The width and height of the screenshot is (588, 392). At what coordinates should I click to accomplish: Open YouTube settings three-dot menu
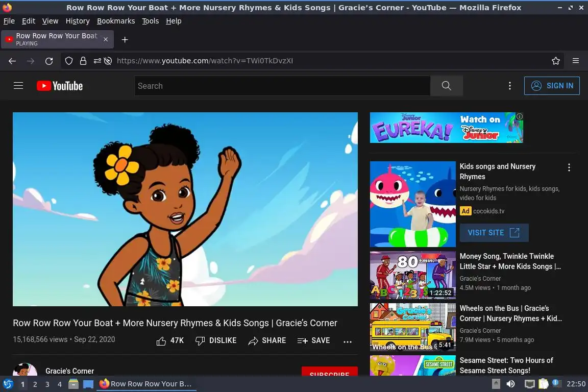509,86
